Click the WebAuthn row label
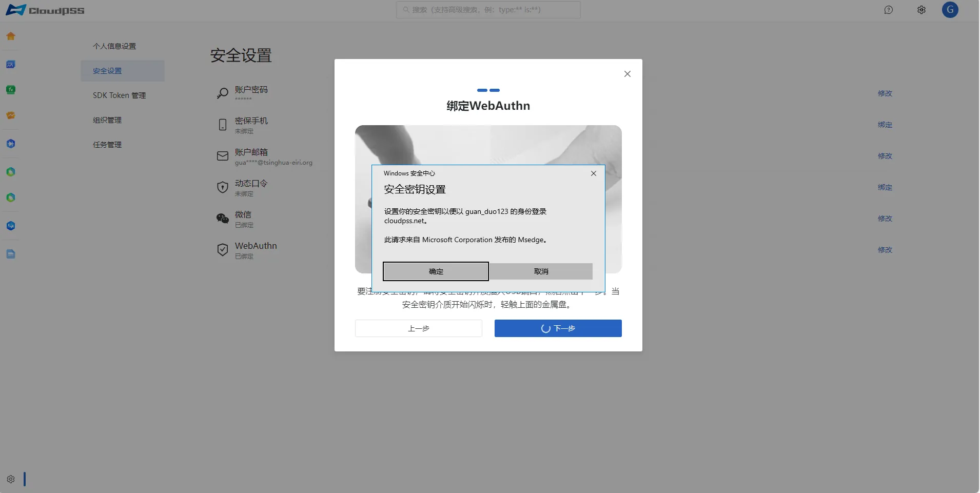The image size is (980, 493). (256, 246)
